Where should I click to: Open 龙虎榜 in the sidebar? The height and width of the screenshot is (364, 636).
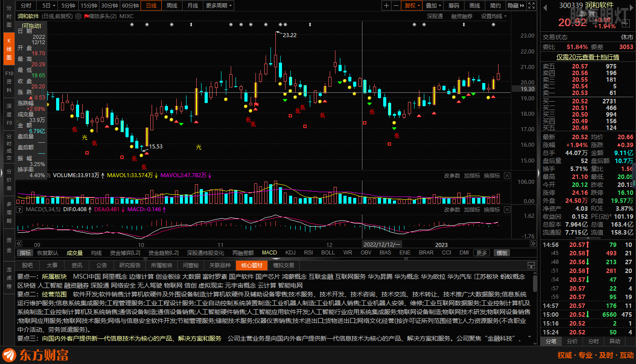(x=9, y=278)
